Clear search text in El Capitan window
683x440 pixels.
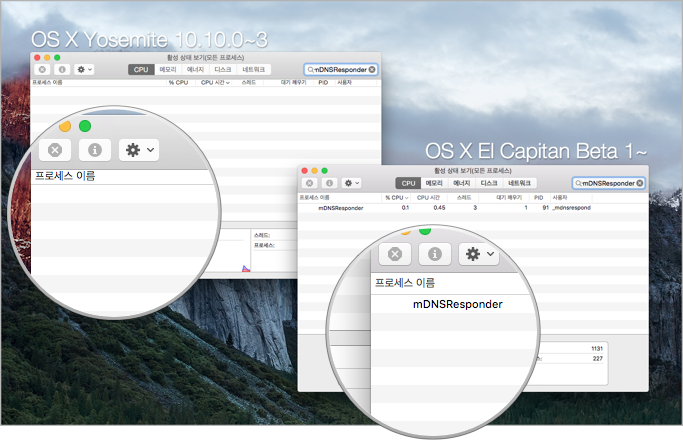pos(639,183)
